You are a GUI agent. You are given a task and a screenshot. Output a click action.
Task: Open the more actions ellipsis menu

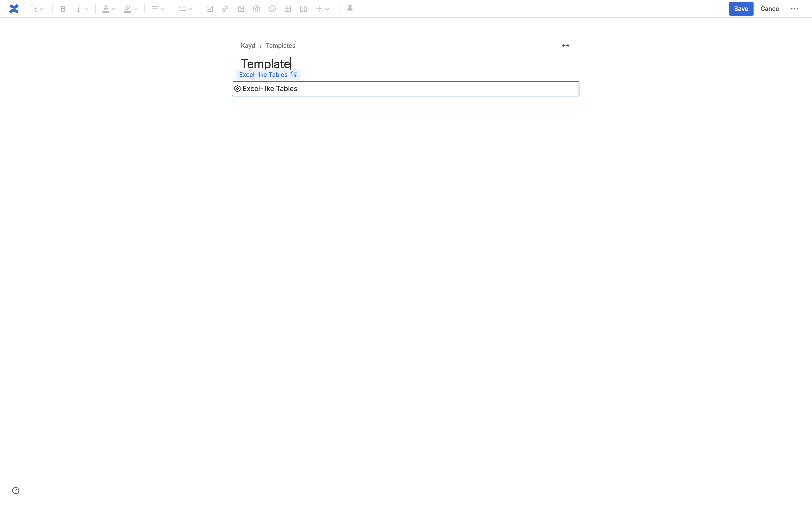pos(795,9)
